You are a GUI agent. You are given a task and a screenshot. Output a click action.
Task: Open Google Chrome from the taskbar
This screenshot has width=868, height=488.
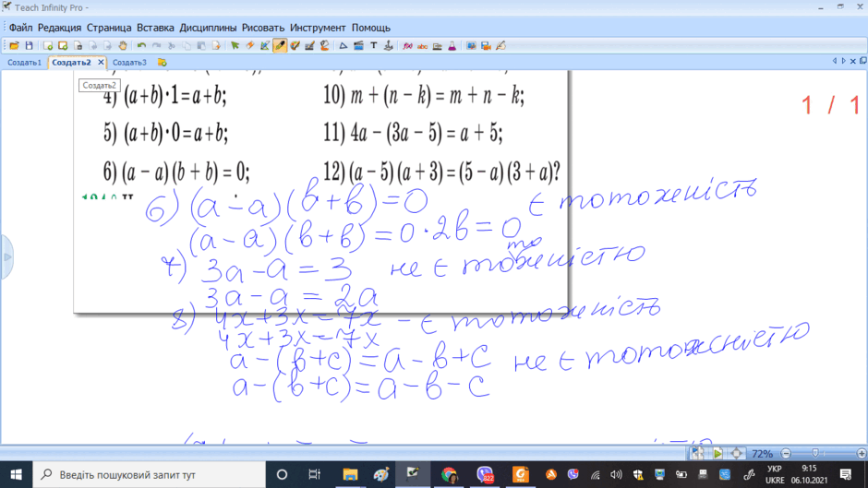pos(450,475)
